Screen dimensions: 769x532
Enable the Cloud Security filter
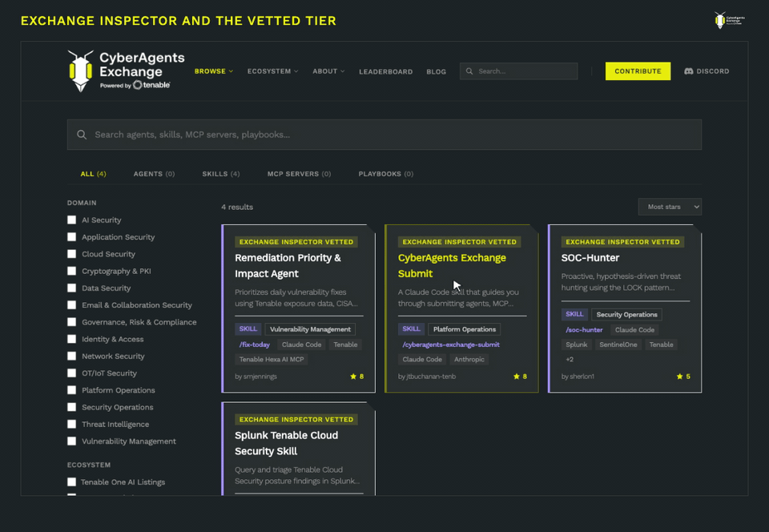(x=71, y=254)
